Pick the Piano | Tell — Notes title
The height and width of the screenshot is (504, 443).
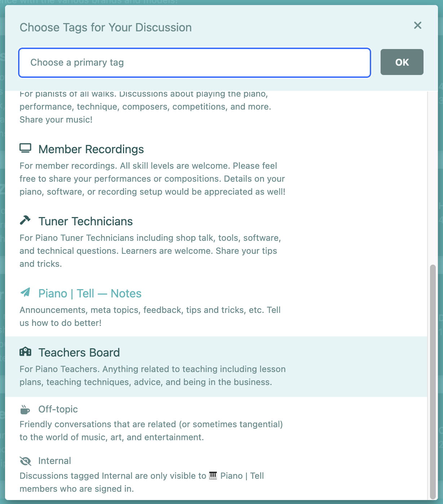[x=90, y=293]
